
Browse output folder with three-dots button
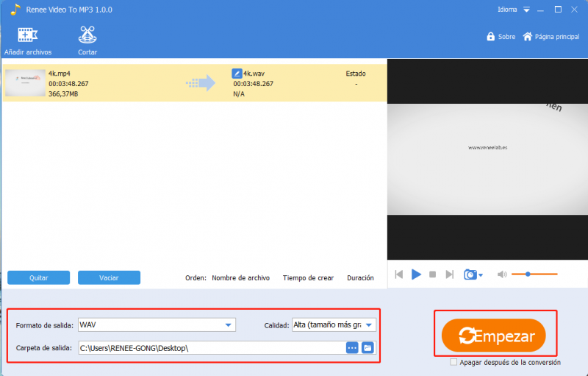[352, 348]
